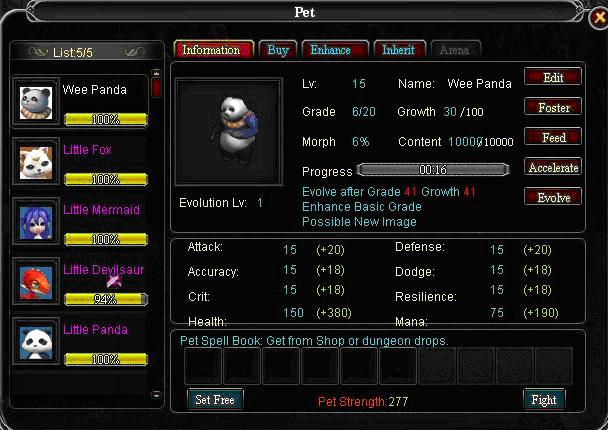Click the Accelerate button

pos(553,167)
